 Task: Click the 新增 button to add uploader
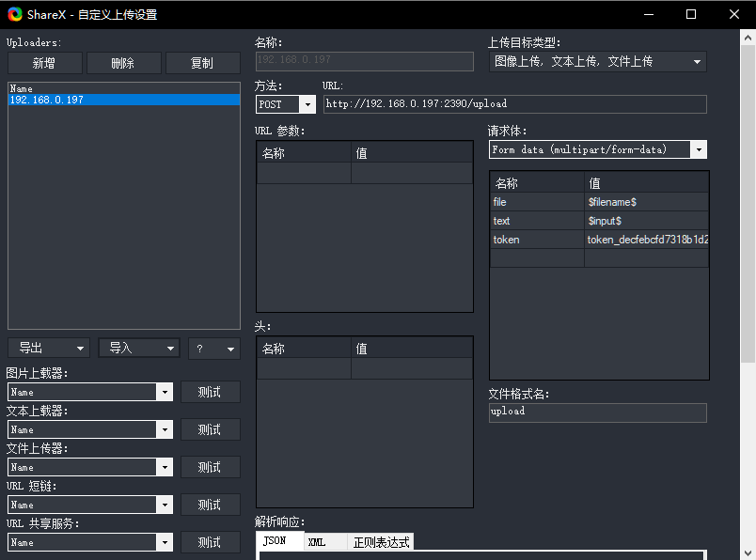pos(44,63)
